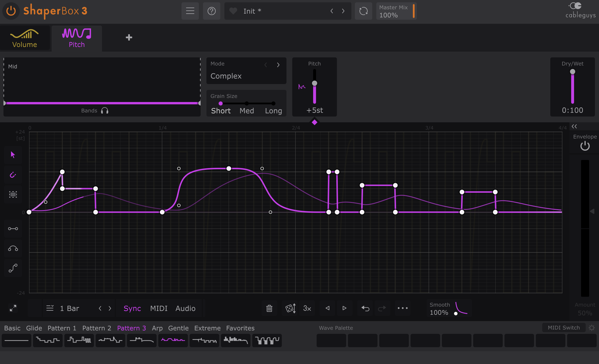Click the trash delete wave icon
Screen dimensions: 599x364
(x=269, y=308)
